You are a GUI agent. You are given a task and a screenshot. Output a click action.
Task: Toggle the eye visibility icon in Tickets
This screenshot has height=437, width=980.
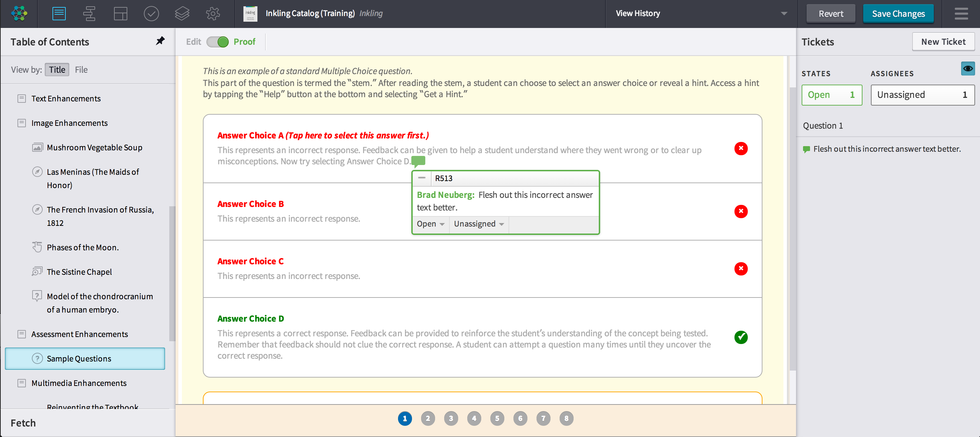(x=967, y=69)
